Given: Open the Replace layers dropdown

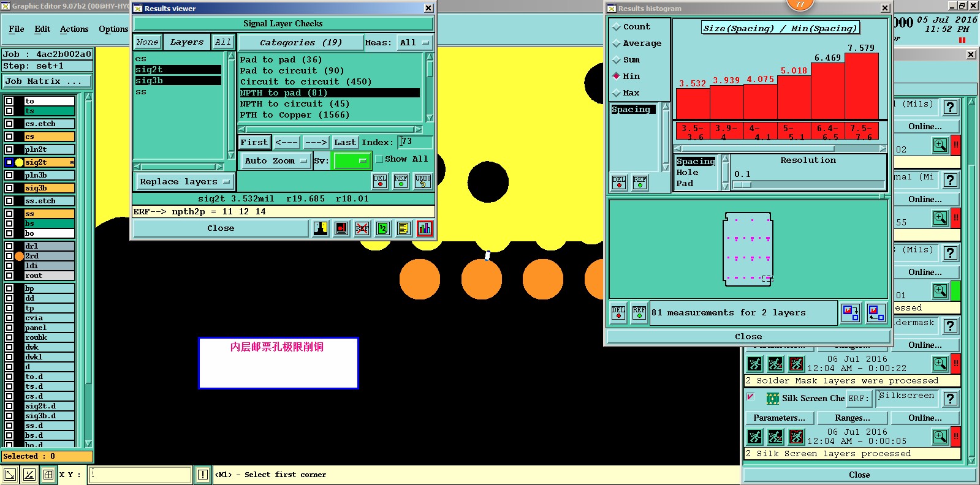Looking at the screenshot, I should click(184, 182).
